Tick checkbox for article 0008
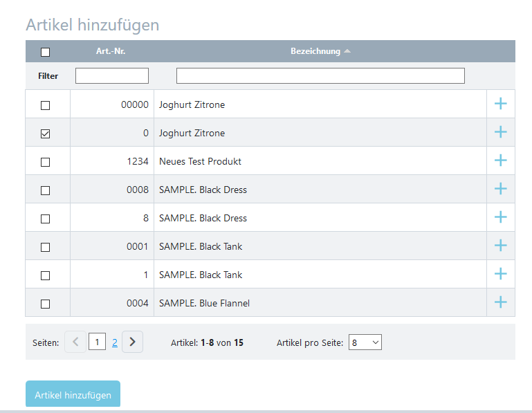532x413 pixels. coord(45,190)
